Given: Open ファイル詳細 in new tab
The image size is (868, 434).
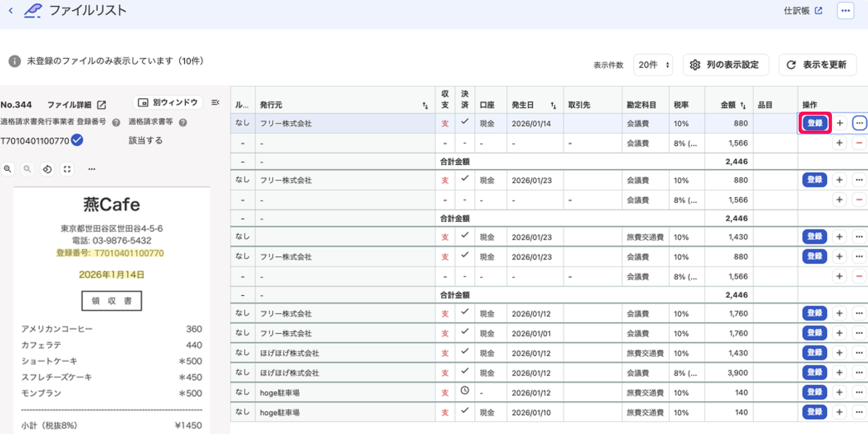Looking at the screenshot, I should pos(77,104).
